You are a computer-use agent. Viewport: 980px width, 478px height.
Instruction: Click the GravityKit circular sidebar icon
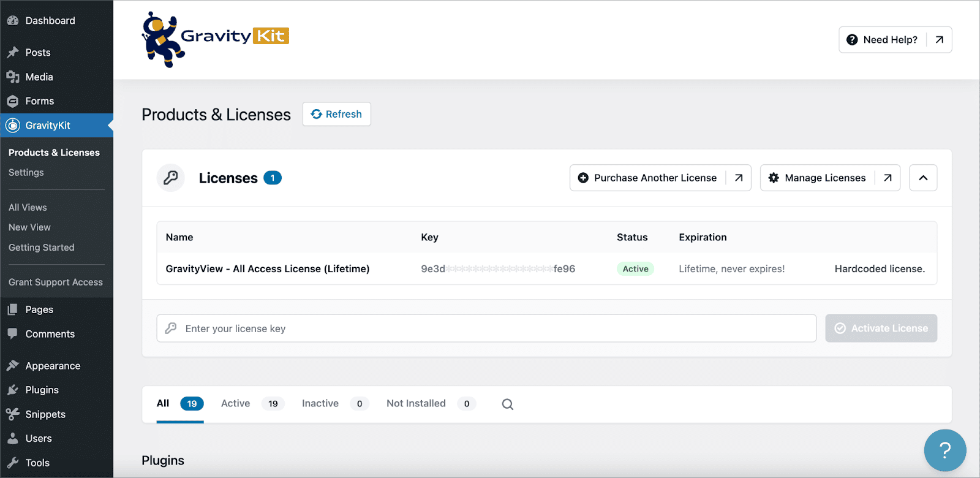tap(13, 125)
